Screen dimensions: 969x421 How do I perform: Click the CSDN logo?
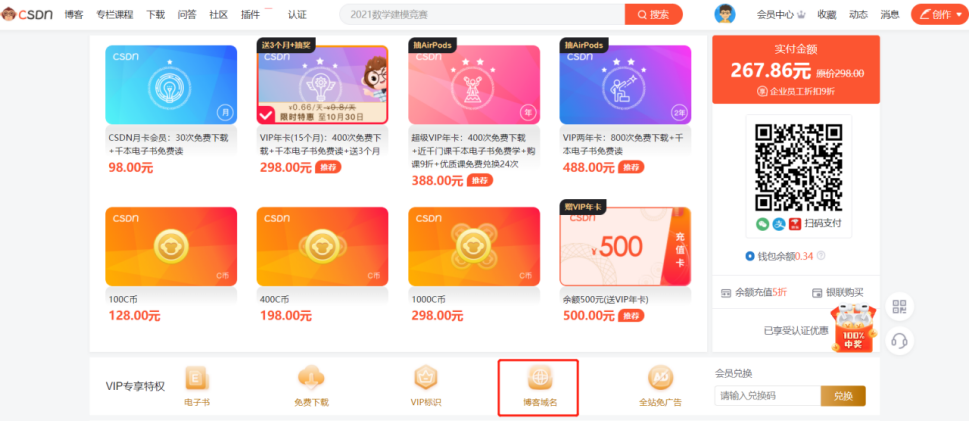click(27, 14)
